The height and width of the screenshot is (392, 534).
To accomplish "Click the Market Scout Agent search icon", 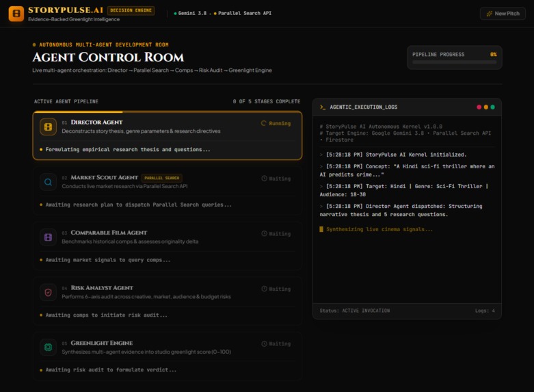I will coord(48,182).
